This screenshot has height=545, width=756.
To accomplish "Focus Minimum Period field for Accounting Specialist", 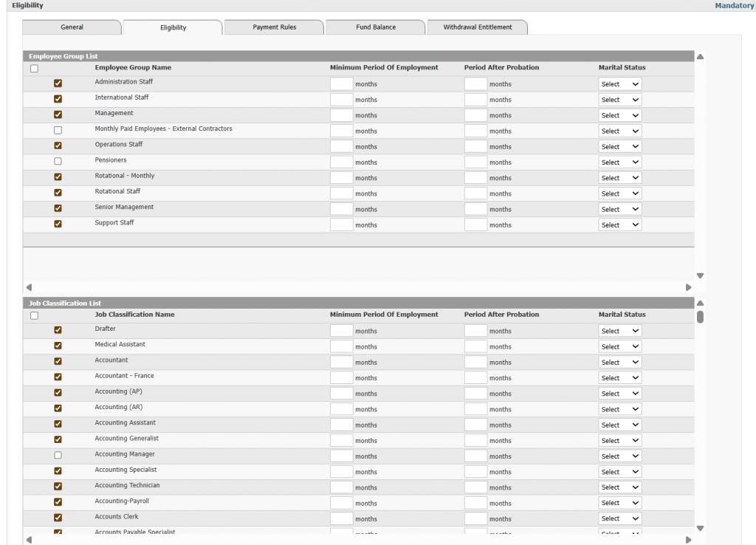I will [x=341, y=472].
